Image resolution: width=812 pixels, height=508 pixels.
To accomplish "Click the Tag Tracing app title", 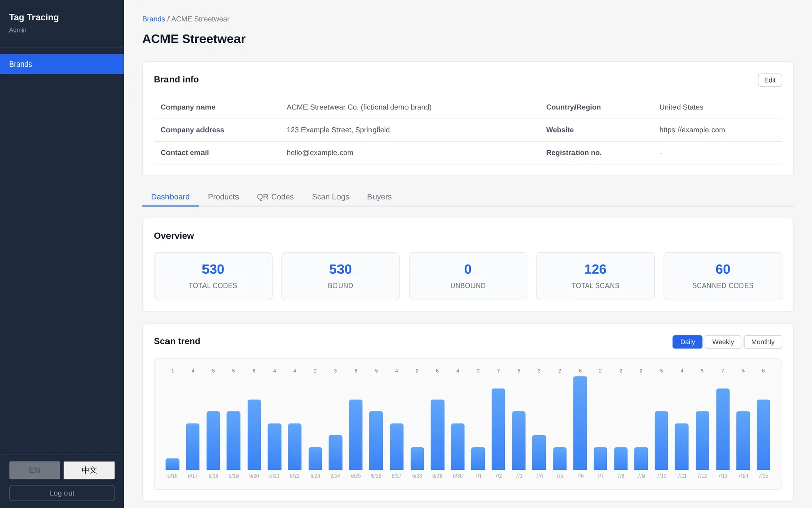I will (34, 17).
